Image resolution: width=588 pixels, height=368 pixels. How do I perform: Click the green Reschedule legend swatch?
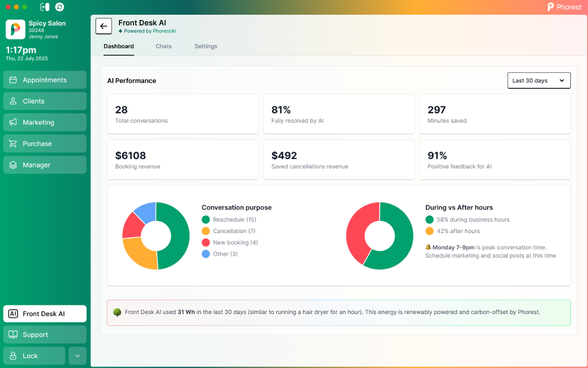coord(206,220)
